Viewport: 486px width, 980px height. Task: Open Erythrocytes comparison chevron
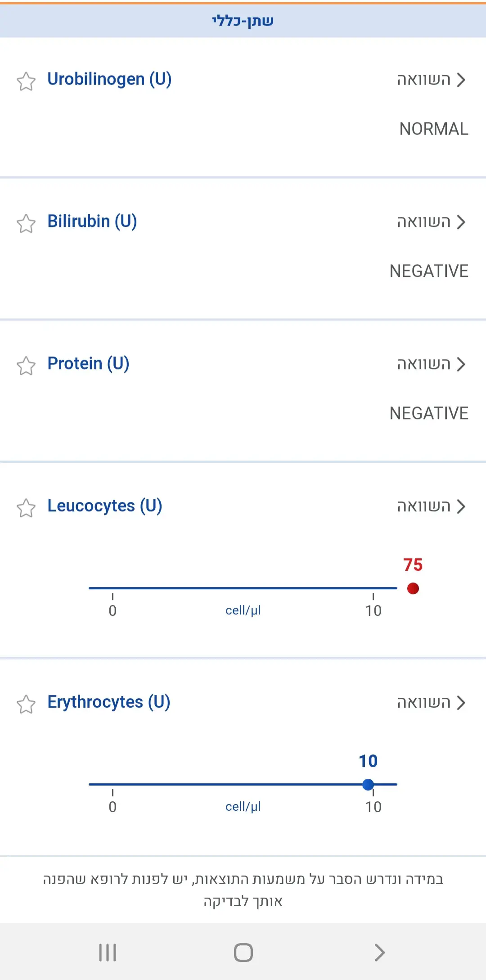[x=461, y=703]
